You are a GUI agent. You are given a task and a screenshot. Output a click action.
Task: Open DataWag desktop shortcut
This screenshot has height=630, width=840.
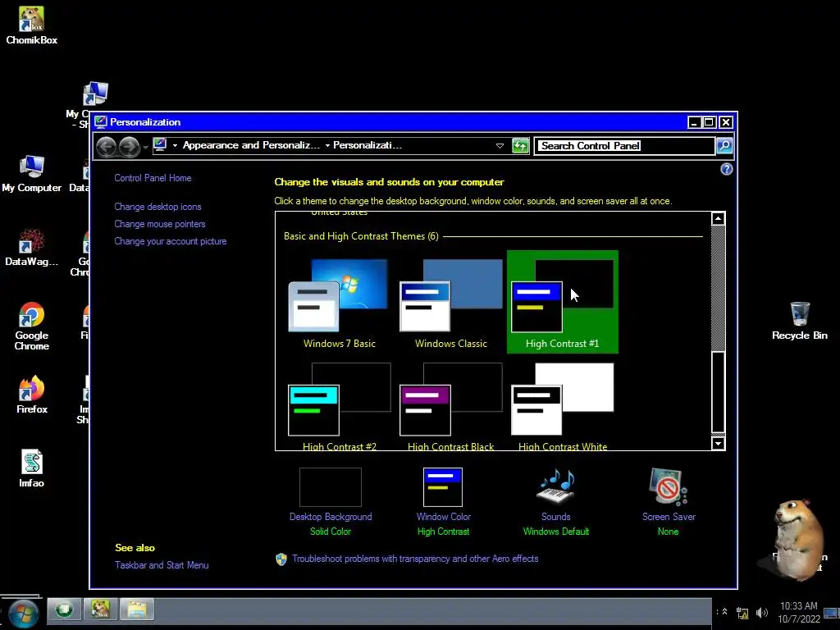(x=31, y=248)
